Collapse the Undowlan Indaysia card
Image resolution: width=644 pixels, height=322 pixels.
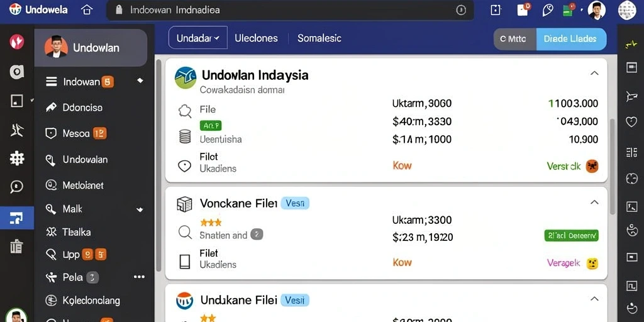594,73
